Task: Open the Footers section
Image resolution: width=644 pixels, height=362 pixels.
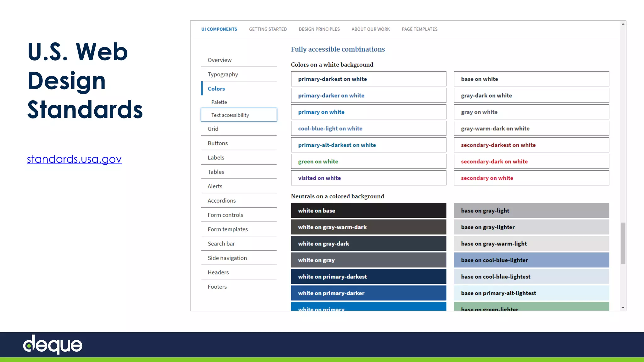Action: pyautogui.click(x=239, y=287)
